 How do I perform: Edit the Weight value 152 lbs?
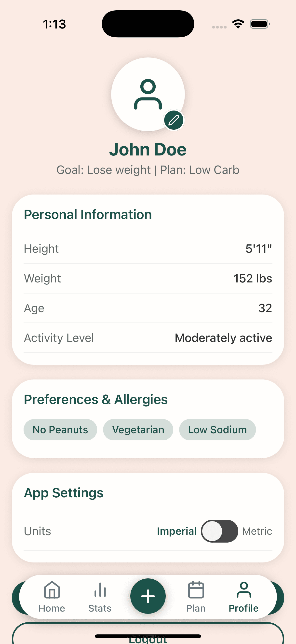(253, 279)
